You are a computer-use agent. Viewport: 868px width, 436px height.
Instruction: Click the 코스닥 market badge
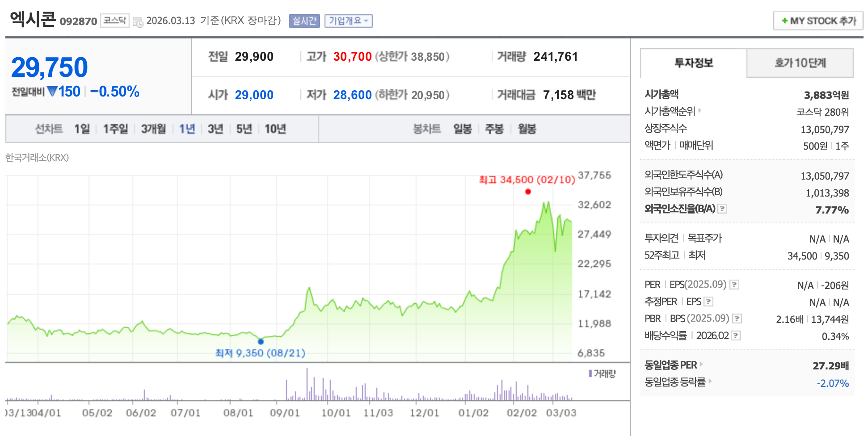click(x=115, y=21)
